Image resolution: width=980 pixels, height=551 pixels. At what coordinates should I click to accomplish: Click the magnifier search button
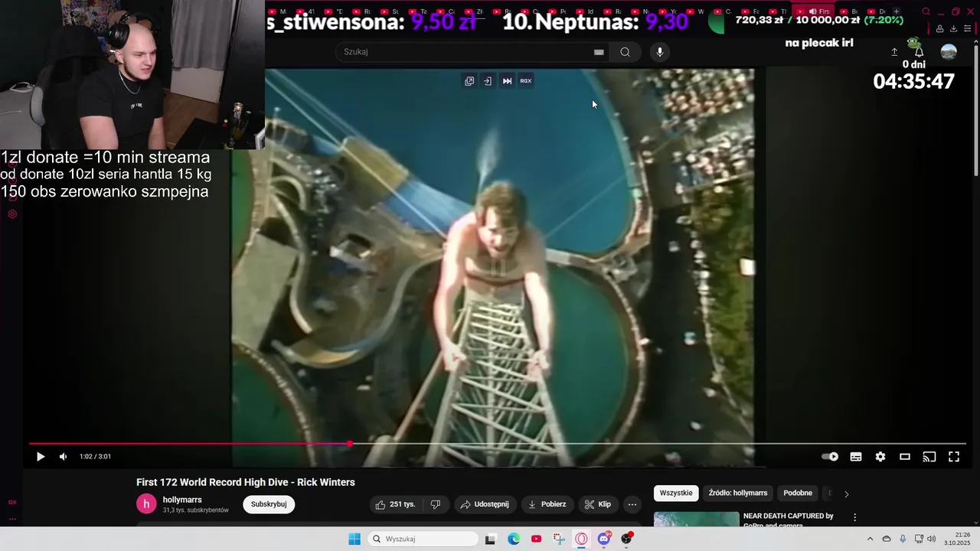626,52
